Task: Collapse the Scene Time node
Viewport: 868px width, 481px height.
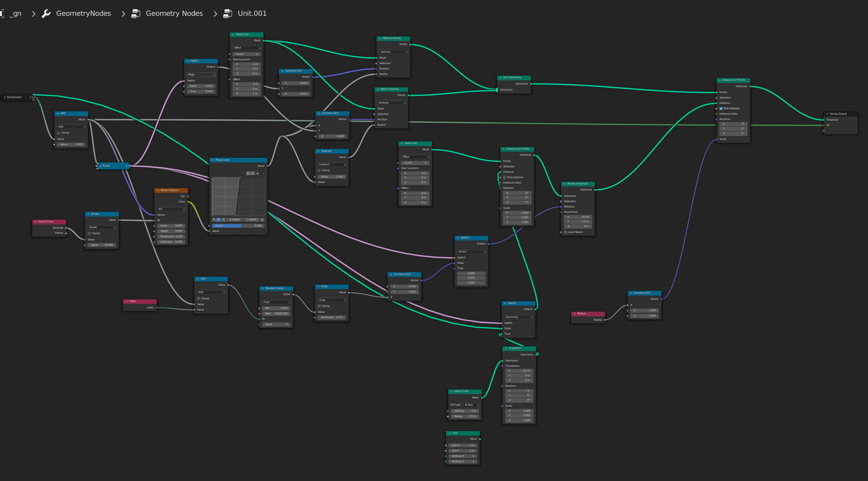Action: [36, 222]
